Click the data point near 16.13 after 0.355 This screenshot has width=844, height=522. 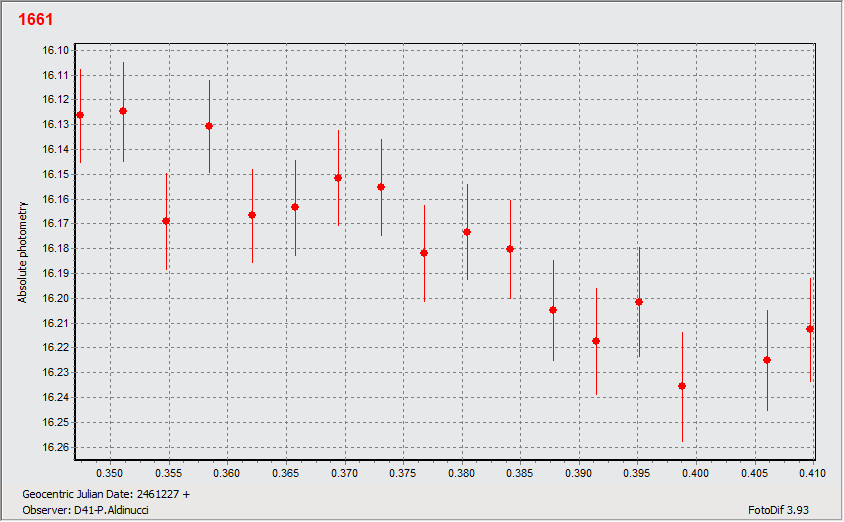[x=209, y=126]
